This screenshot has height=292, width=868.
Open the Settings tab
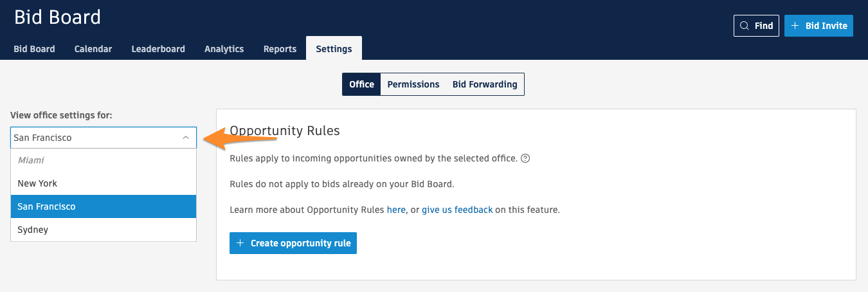point(334,49)
